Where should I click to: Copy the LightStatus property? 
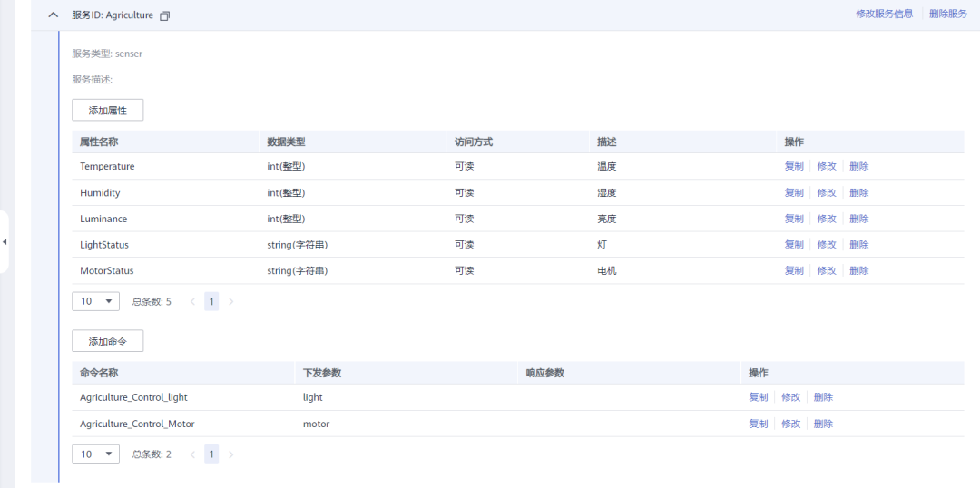click(x=794, y=244)
